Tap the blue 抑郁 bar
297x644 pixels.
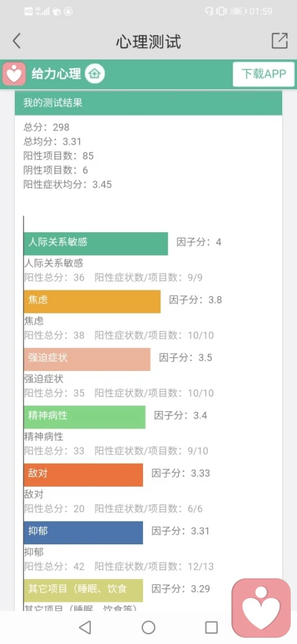tap(84, 533)
